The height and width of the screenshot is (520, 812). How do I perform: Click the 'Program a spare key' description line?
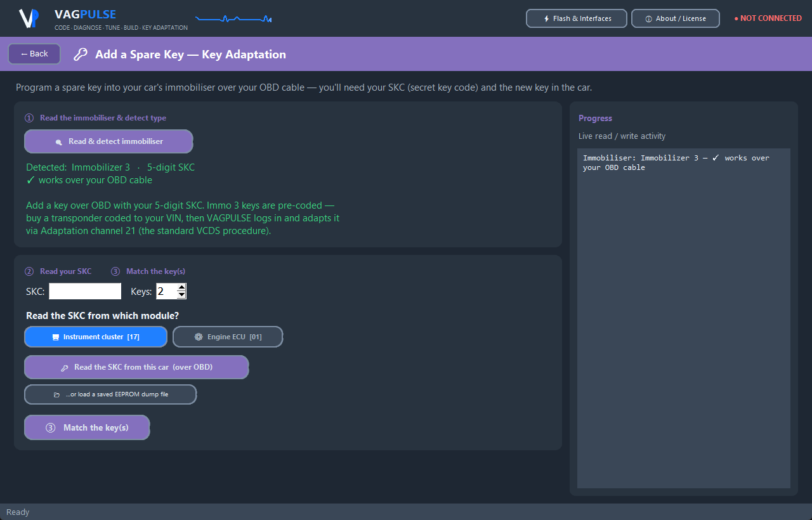click(x=304, y=88)
